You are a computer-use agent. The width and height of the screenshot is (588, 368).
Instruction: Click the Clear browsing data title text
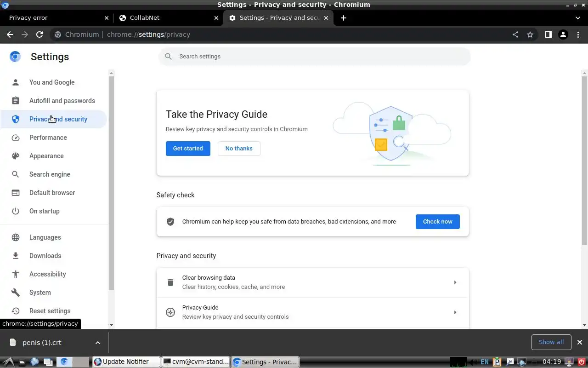click(209, 278)
